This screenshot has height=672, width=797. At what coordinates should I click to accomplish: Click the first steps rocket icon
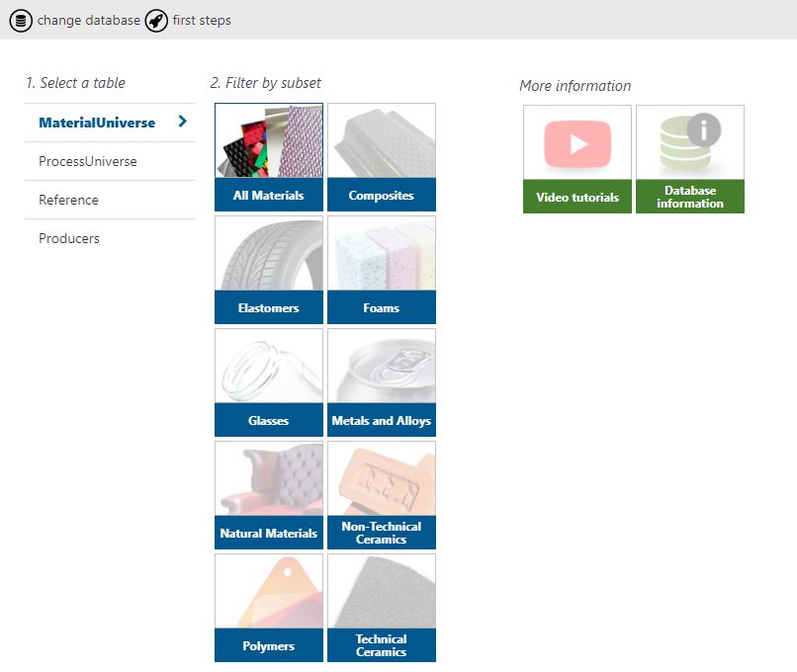coord(156,21)
